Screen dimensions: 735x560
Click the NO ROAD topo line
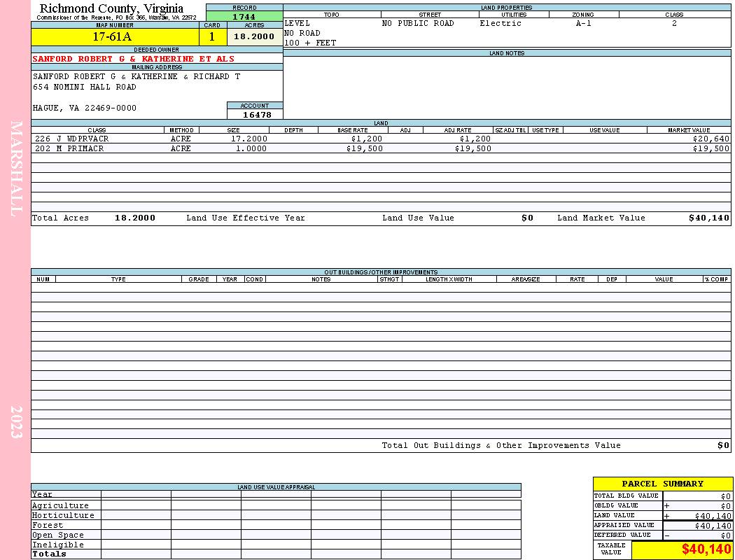point(302,34)
